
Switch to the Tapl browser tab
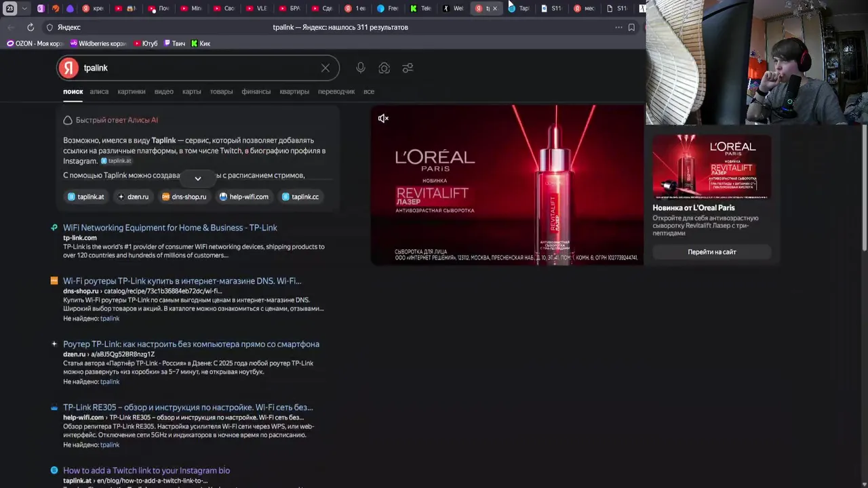[519, 9]
